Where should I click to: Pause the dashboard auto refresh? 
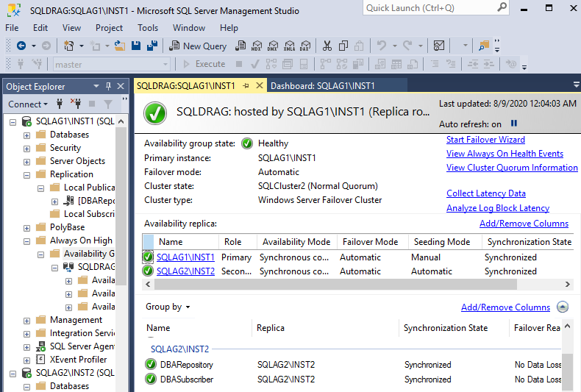514,124
